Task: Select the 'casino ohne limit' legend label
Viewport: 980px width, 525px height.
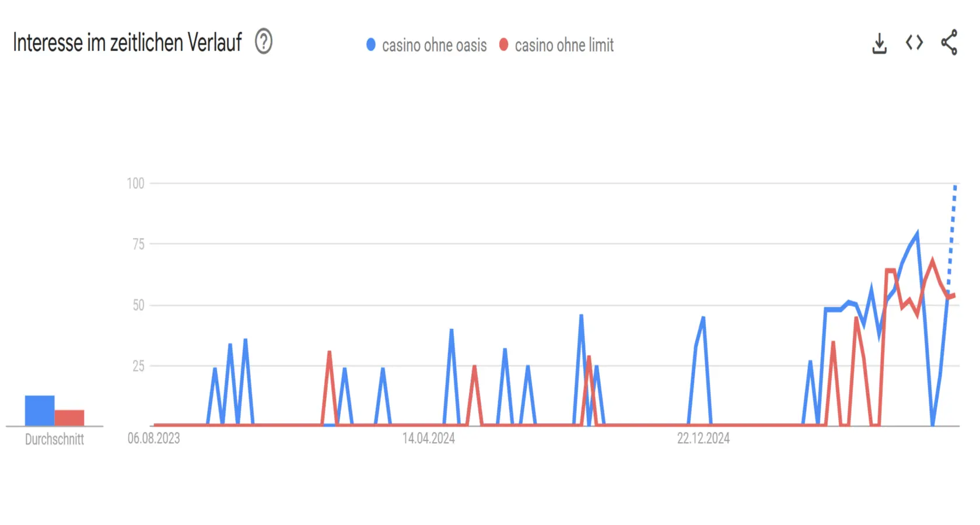Action: pos(564,45)
